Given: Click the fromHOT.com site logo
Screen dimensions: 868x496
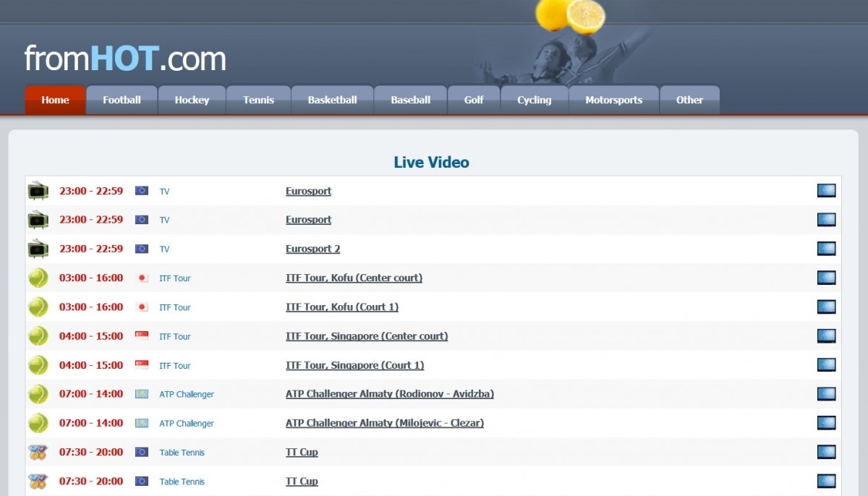Looking at the screenshot, I should click(x=125, y=58).
